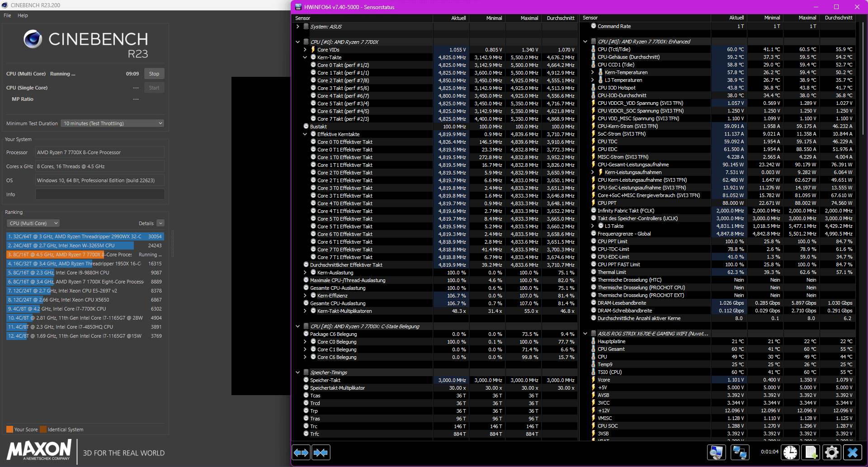Select the Ryzen 7 7700X running ranking bar

tap(85, 255)
